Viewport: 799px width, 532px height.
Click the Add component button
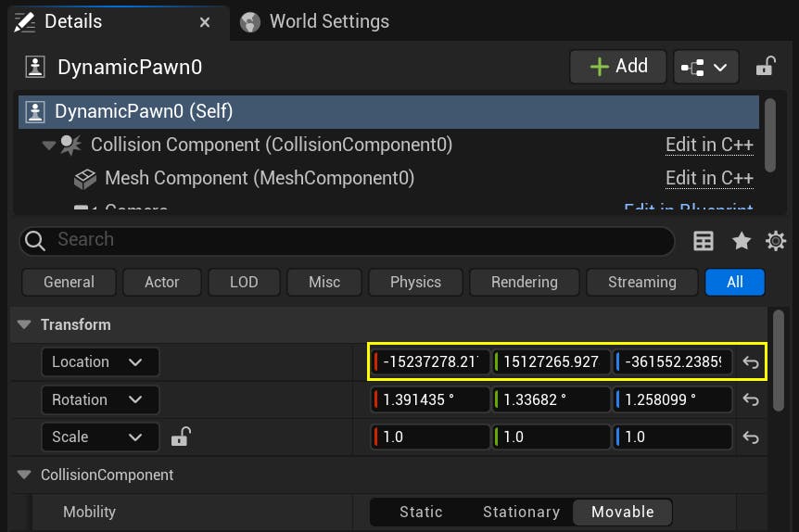pyautogui.click(x=618, y=66)
